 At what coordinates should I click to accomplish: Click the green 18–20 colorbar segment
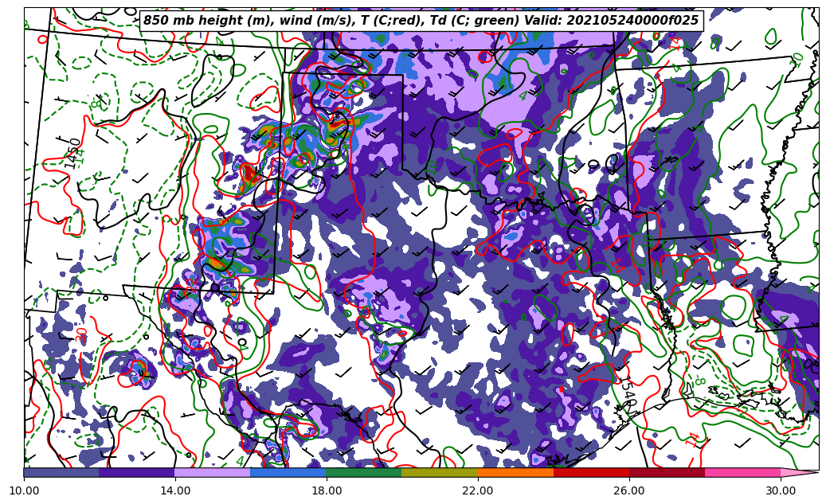(x=364, y=472)
